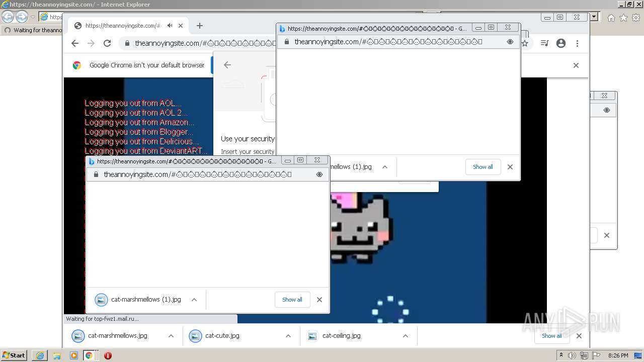Screen dimensions: 644x362
Task: Close the main Chrome download bar
Action: coord(579,336)
